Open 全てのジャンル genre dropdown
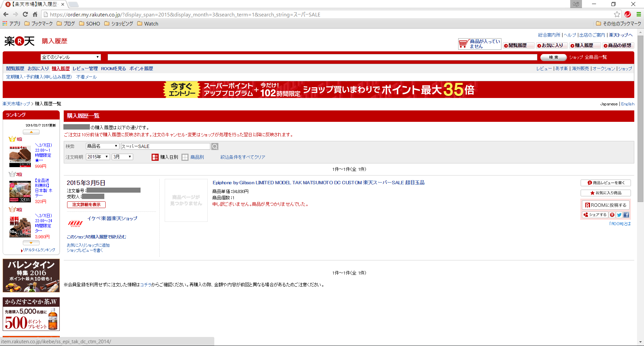 coord(70,57)
